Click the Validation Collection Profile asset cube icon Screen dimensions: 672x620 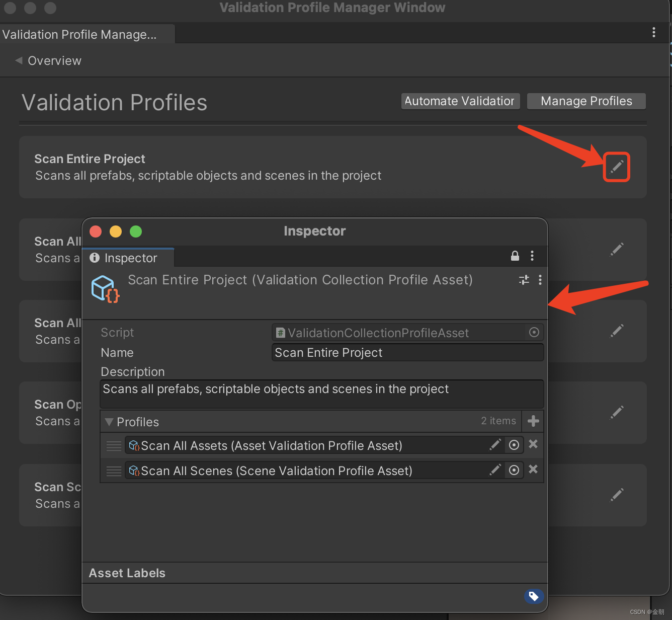[x=106, y=288]
